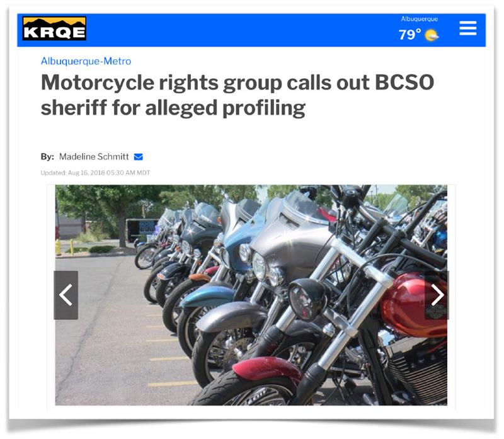Click the tree in the photo background
The width and height of the screenshot is (504, 439).
(x=106, y=209)
